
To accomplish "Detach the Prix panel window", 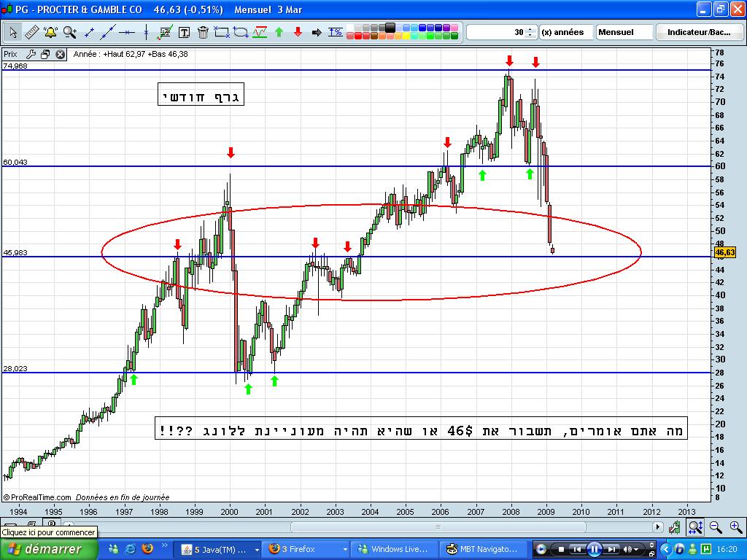I will pyautogui.click(x=46, y=54).
